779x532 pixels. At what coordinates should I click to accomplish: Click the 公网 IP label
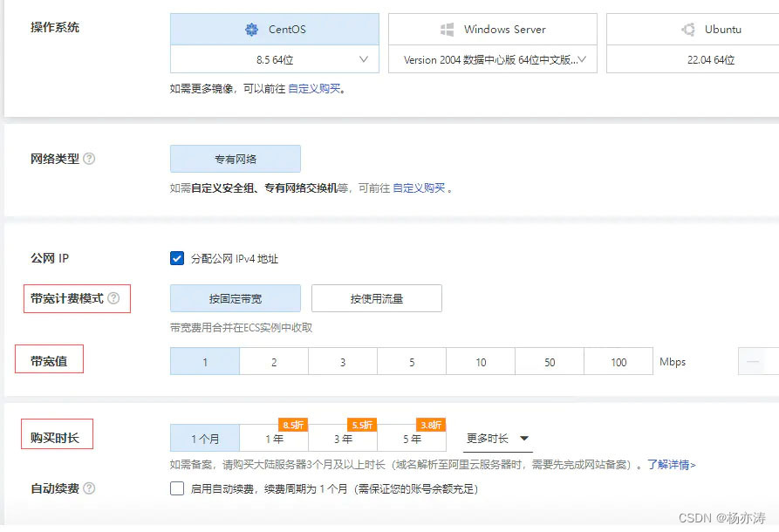tap(50, 258)
